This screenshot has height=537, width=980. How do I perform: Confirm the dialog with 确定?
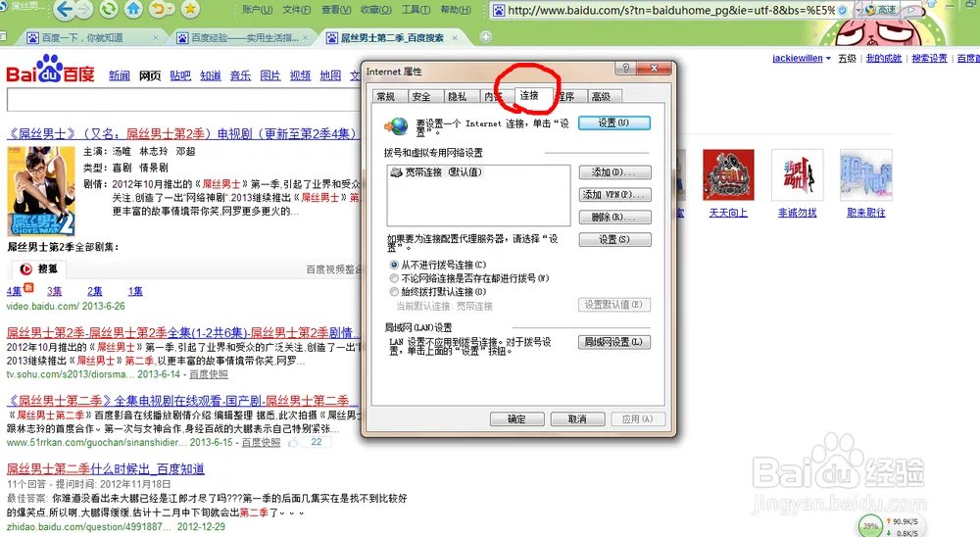(x=516, y=418)
